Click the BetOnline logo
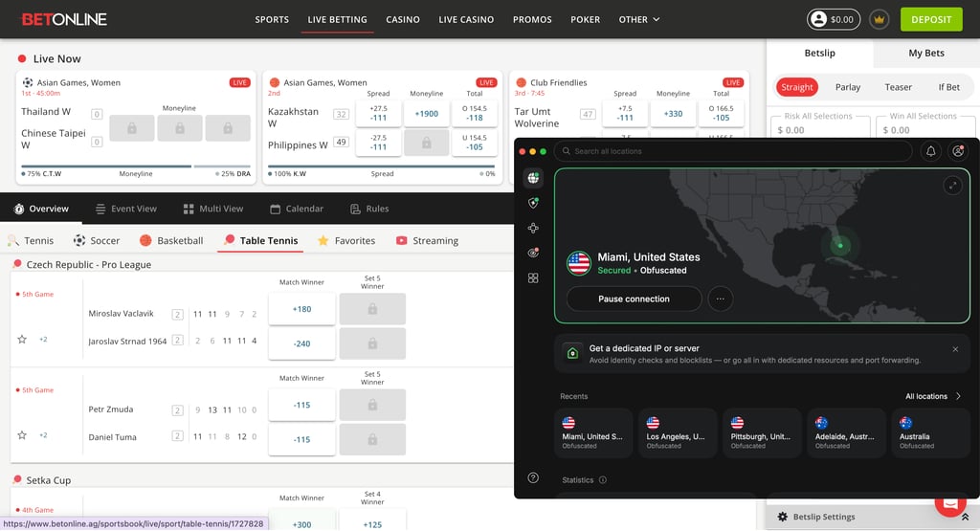Viewport: 980px width, 531px height. (64, 19)
